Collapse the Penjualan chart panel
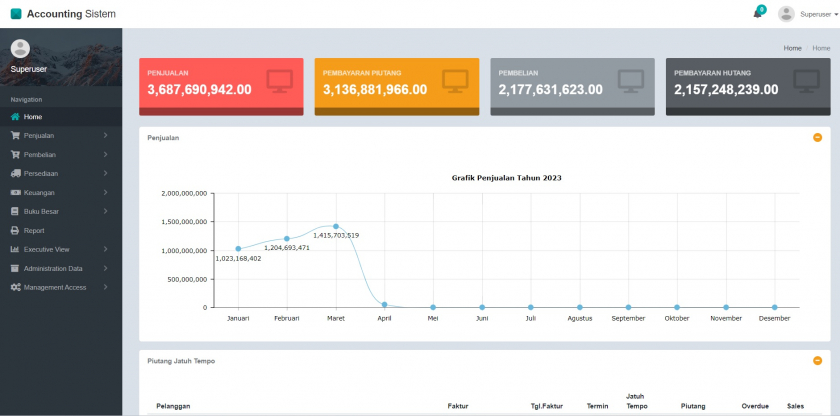Screen dimensions: 840x416 point(817,138)
